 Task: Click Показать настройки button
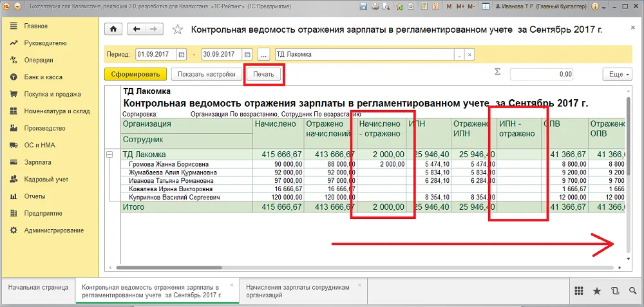(207, 74)
